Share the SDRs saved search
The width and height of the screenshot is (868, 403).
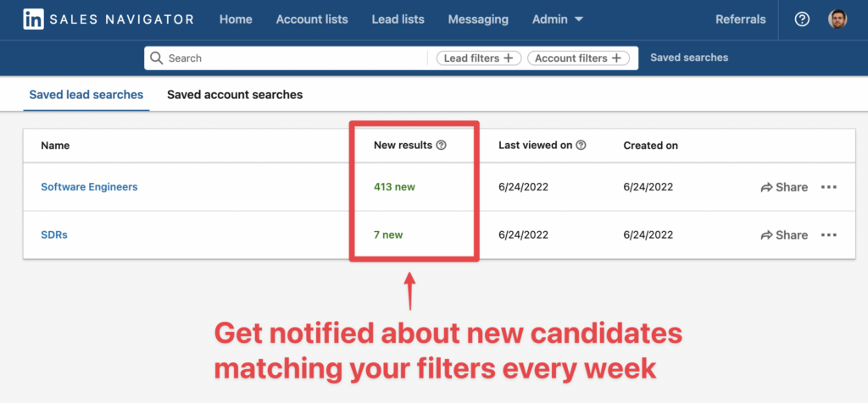(784, 235)
